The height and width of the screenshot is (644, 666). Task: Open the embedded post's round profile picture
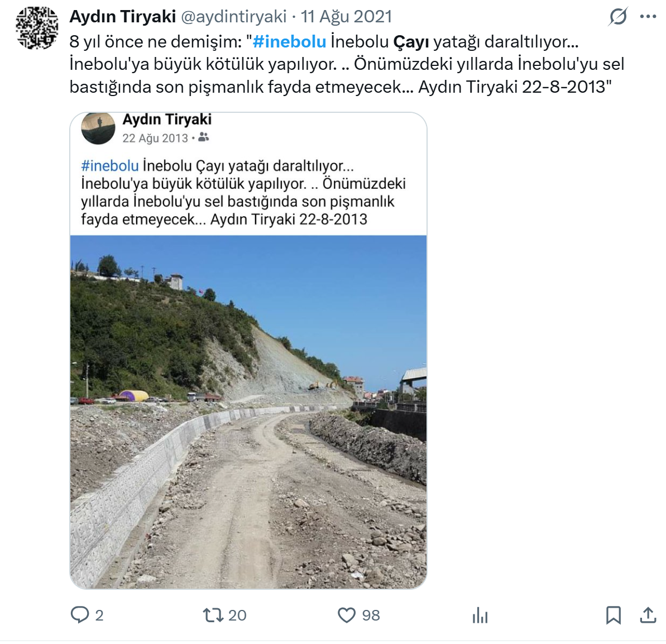98,127
